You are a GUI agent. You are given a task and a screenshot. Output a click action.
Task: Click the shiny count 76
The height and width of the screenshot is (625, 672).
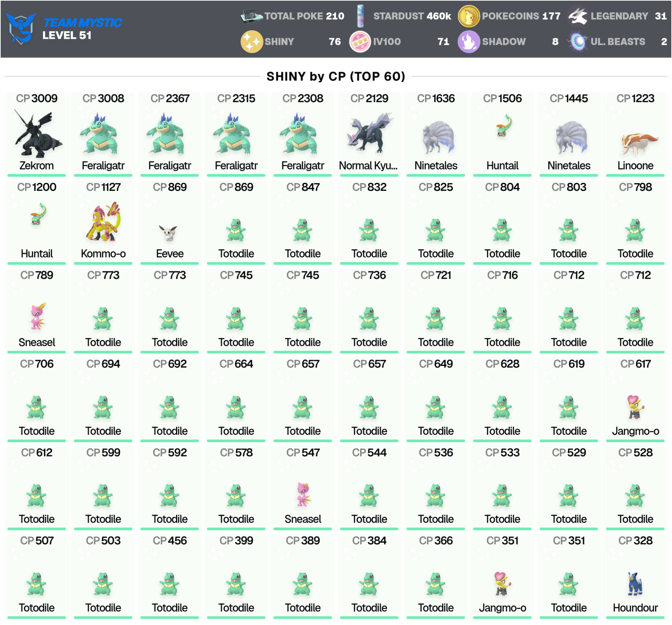[x=335, y=42]
